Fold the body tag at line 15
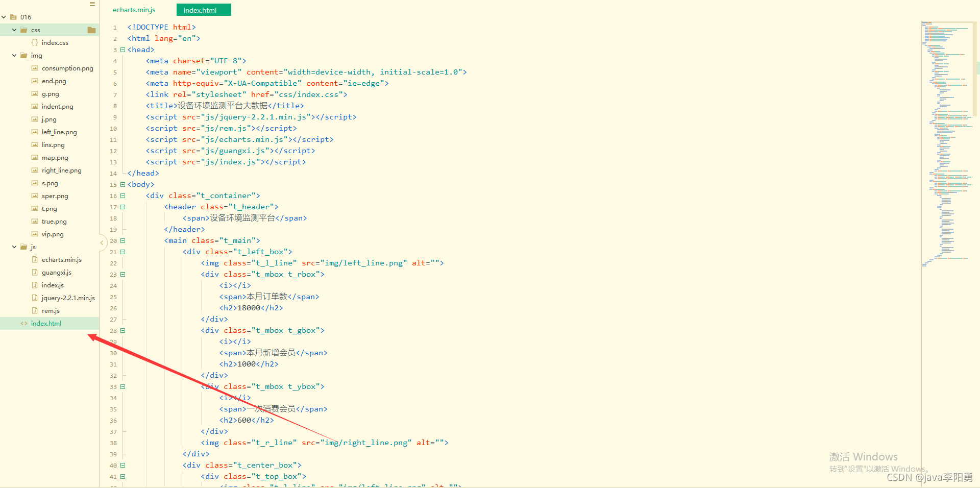The height and width of the screenshot is (488, 980). tap(122, 184)
